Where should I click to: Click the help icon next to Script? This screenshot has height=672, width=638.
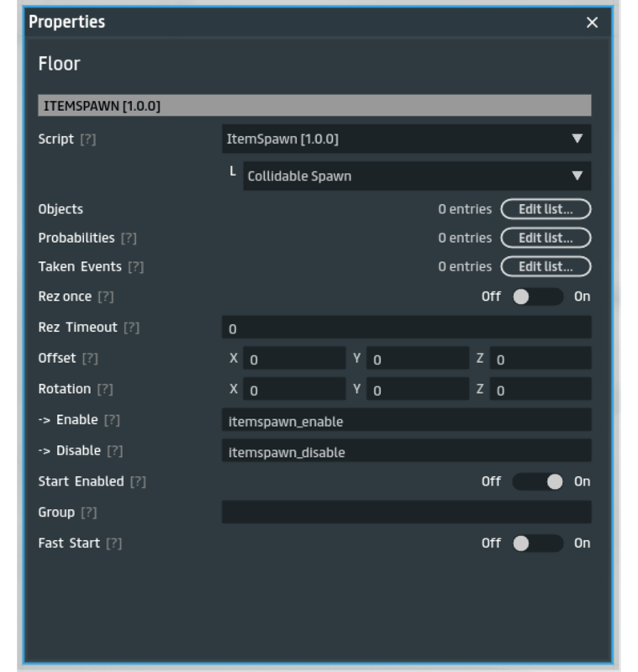pyautogui.click(x=87, y=139)
